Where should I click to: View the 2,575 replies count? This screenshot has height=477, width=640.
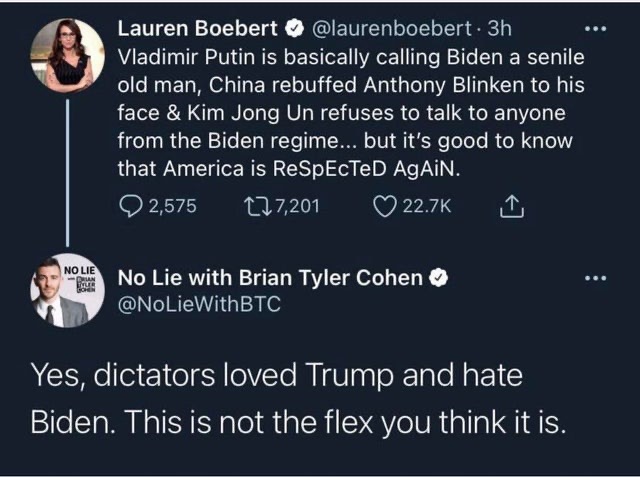tap(171, 206)
